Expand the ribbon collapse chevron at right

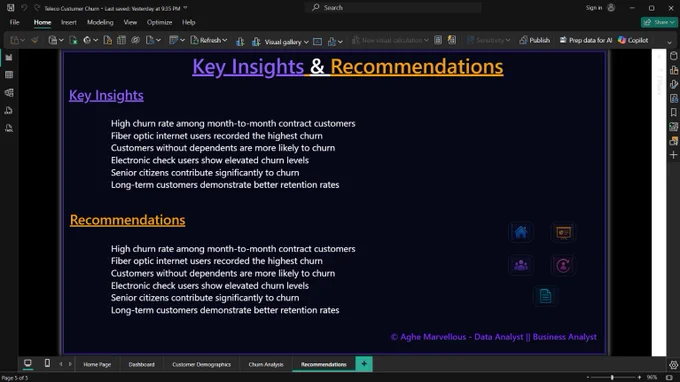(x=670, y=42)
